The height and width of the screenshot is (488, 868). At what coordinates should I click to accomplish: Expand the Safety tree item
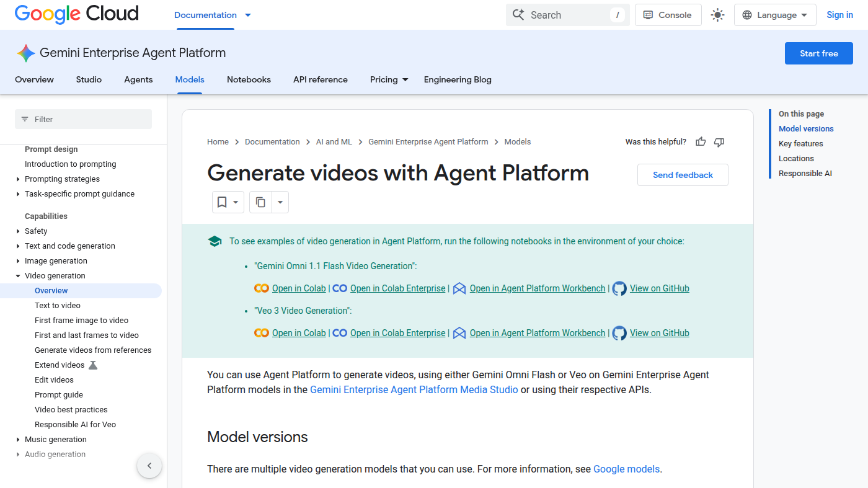pyautogui.click(x=18, y=231)
